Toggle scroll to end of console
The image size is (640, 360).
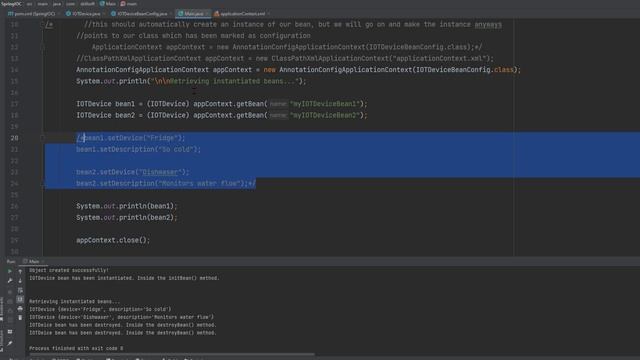point(20,299)
